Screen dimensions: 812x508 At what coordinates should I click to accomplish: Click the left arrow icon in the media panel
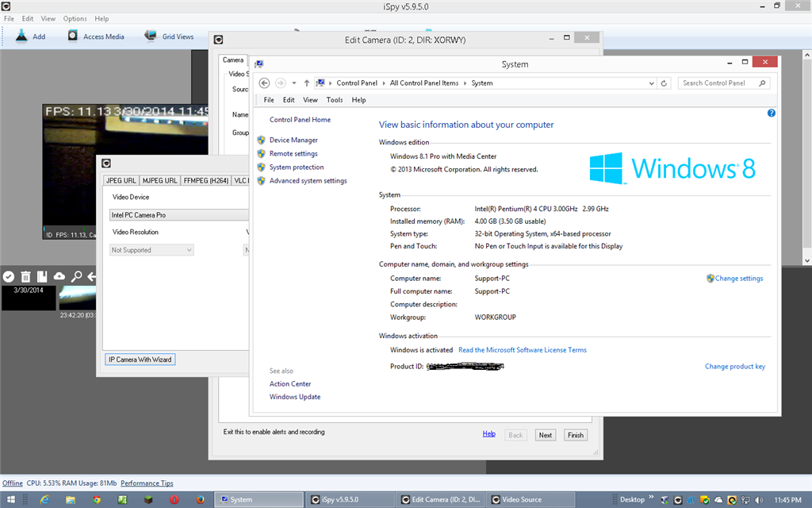pyautogui.click(x=92, y=276)
